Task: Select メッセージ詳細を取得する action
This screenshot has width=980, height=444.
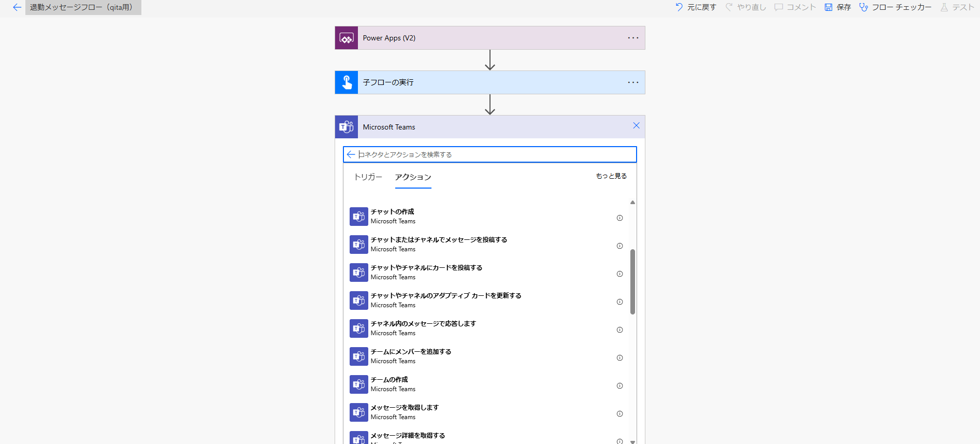Action: point(486,437)
